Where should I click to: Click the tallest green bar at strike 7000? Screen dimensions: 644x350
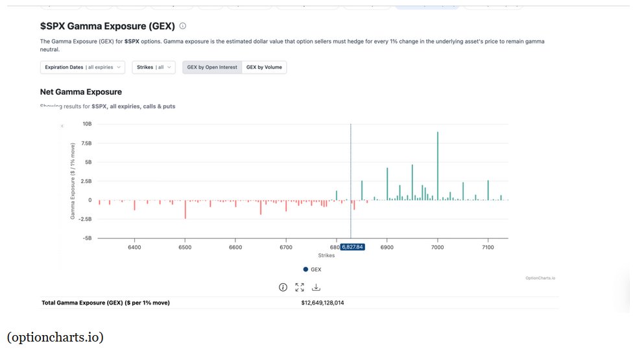438,166
